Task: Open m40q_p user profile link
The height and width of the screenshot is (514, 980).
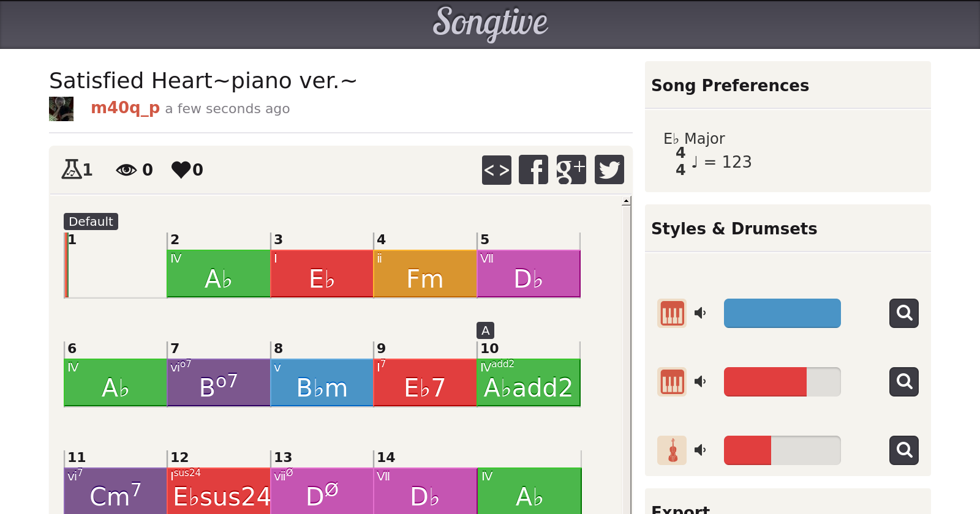Action: coord(125,108)
